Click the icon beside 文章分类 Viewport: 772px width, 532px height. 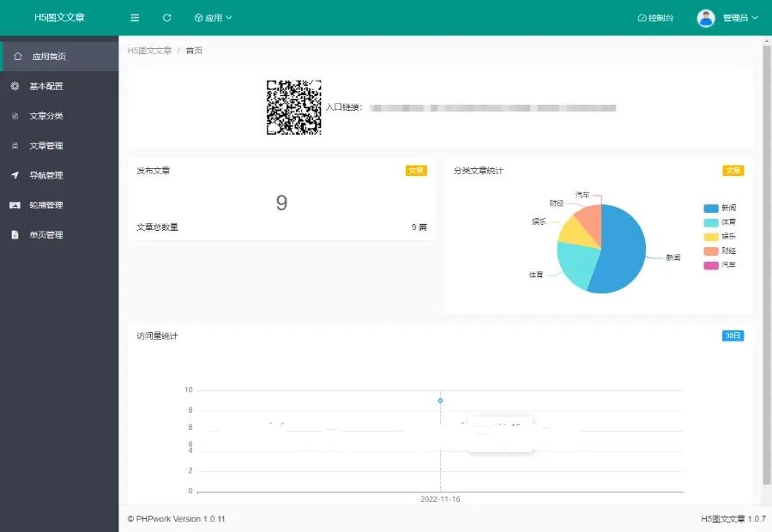[x=15, y=116]
